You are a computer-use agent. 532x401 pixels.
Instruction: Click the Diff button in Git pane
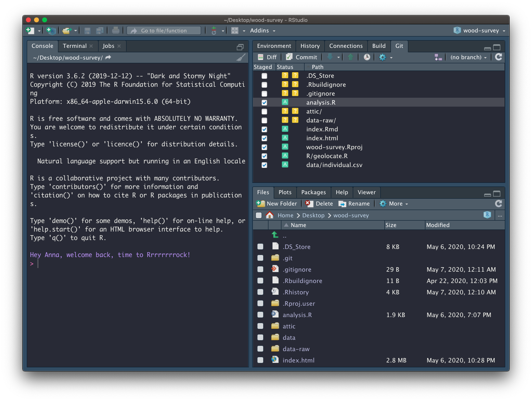coord(267,57)
